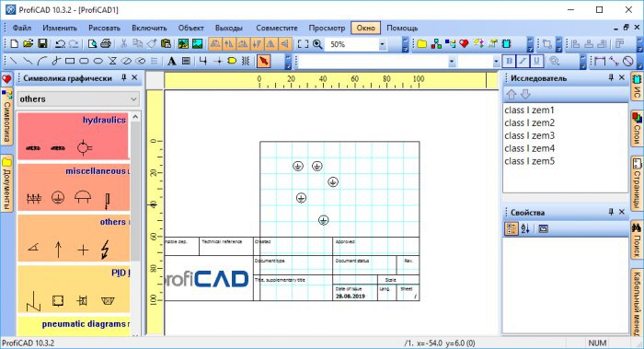
Task: Move selected item up in Исследователь
Action: [x=512, y=95]
